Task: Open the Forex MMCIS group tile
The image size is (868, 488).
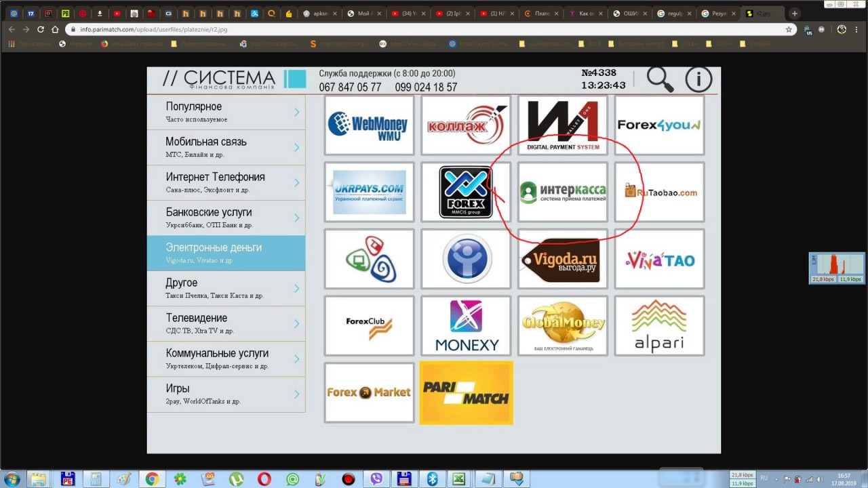Action: point(466,192)
